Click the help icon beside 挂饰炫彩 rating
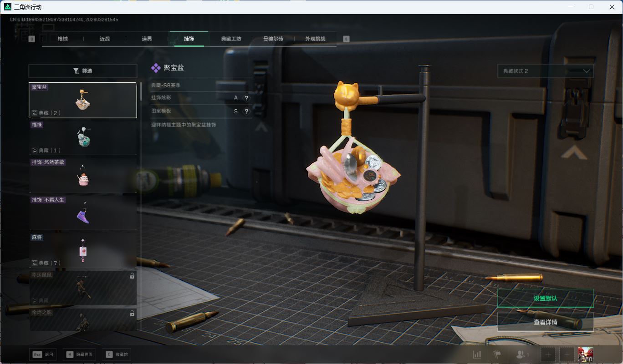 (x=246, y=98)
